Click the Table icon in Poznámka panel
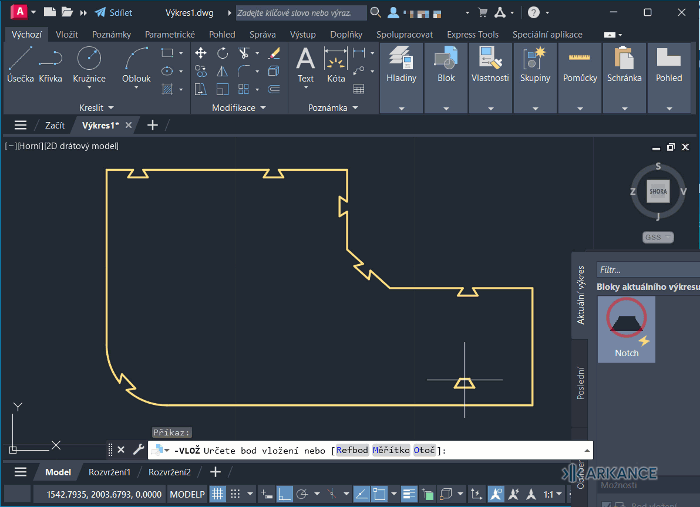The image size is (700, 507). pyautogui.click(x=358, y=89)
